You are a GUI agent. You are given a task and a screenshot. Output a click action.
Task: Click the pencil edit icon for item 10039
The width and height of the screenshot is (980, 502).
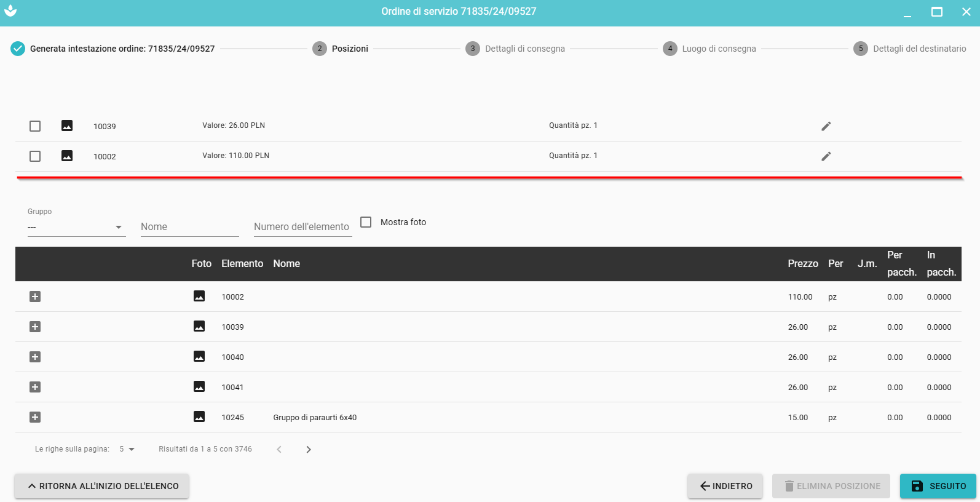point(826,126)
